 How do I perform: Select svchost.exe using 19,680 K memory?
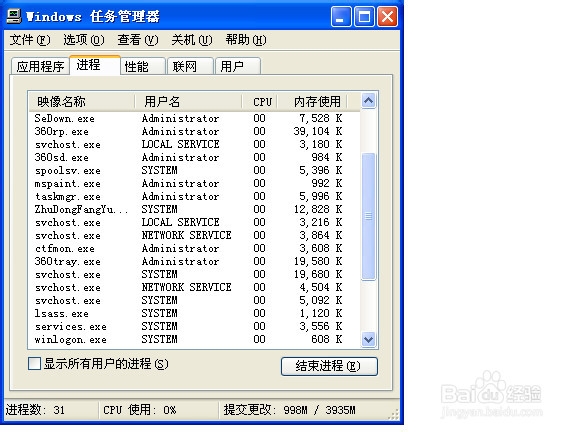tap(195, 274)
